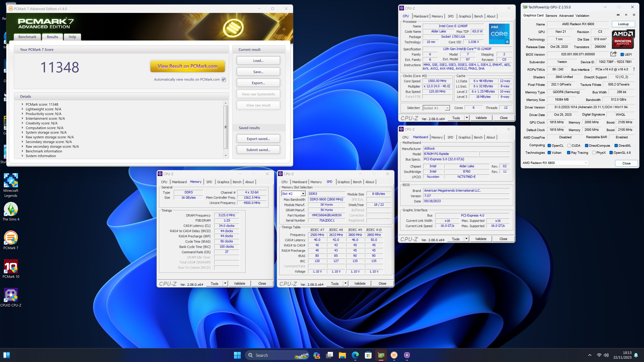The width and height of the screenshot is (644, 362).
Task: Toggle the OpenCL checkbox
Action: [549, 146]
